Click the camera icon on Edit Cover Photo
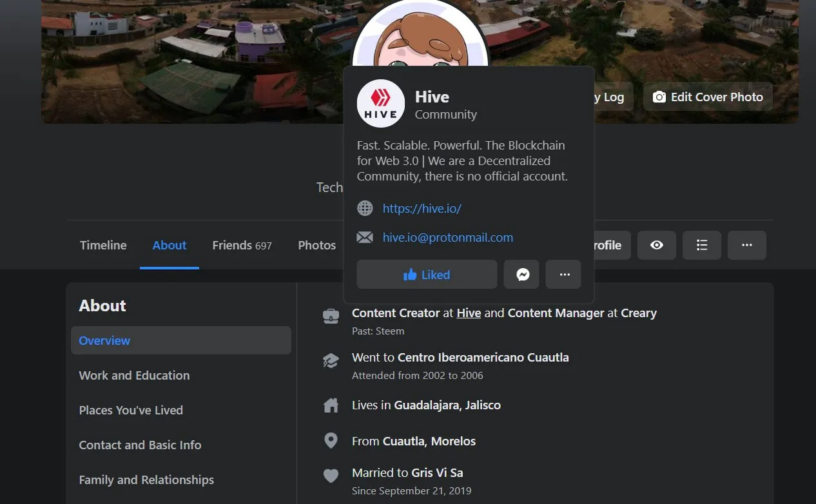 pos(659,97)
